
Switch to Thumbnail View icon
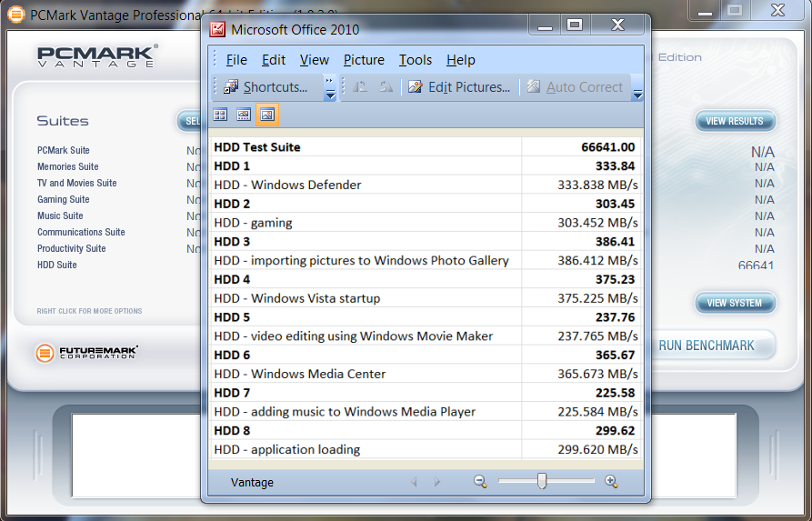click(x=220, y=115)
